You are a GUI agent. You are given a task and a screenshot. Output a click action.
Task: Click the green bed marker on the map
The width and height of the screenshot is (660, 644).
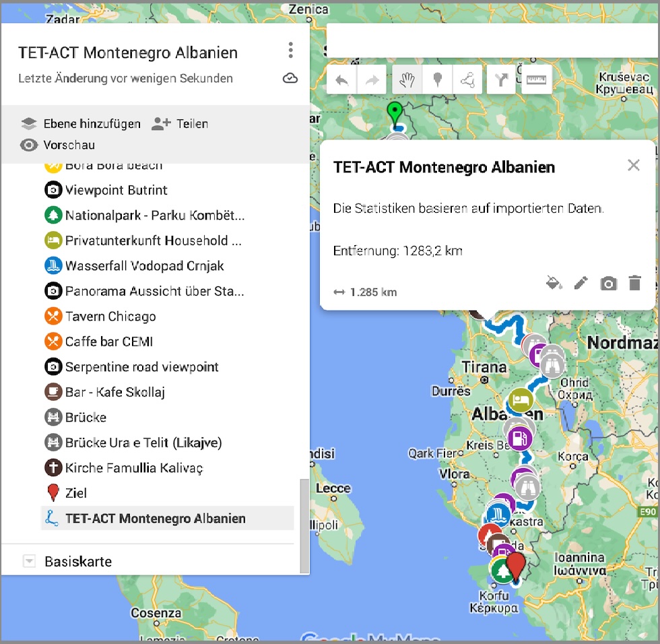(521, 400)
